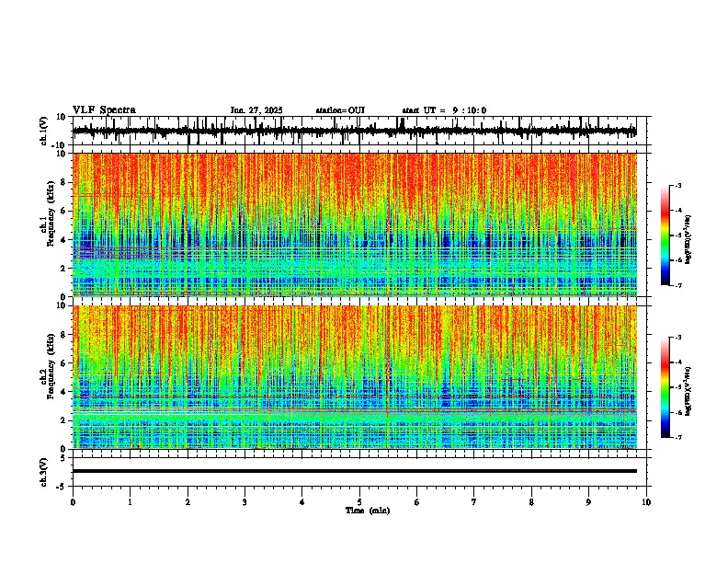The width and height of the screenshot is (728, 563).
Task: Click the station label "station=OUJ"
Action: [x=340, y=110]
